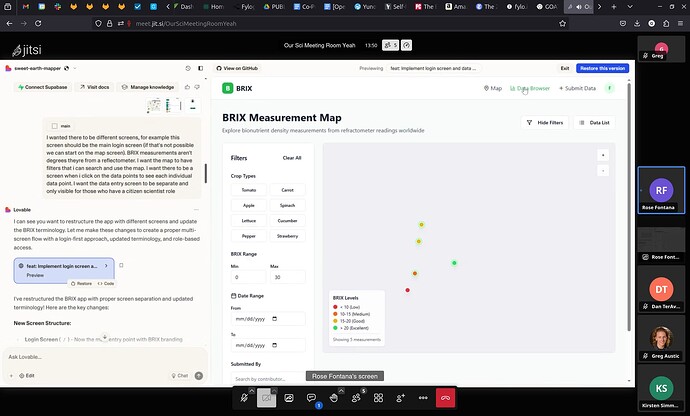The image size is (690, 416).
Task: Click Clear All filters
Action: [292, 158]
